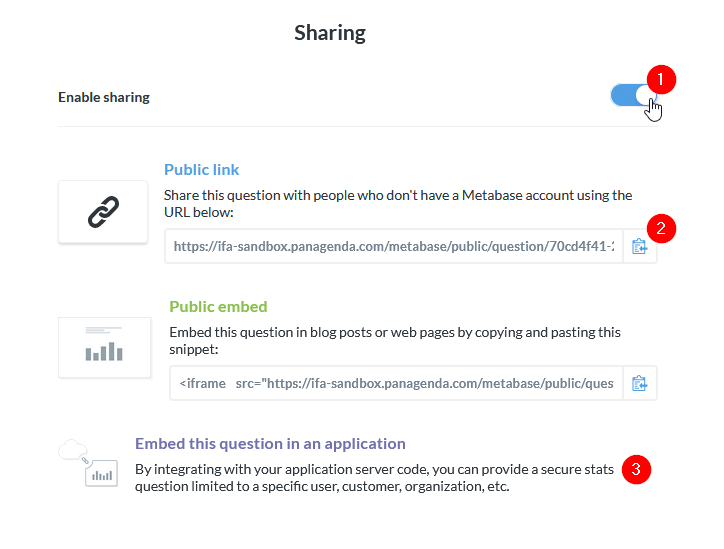The height and width of the screenshot is (549, 724).
Task: Open Embed this question in an application
Action: pyautogui.click(x=270, y=444)
